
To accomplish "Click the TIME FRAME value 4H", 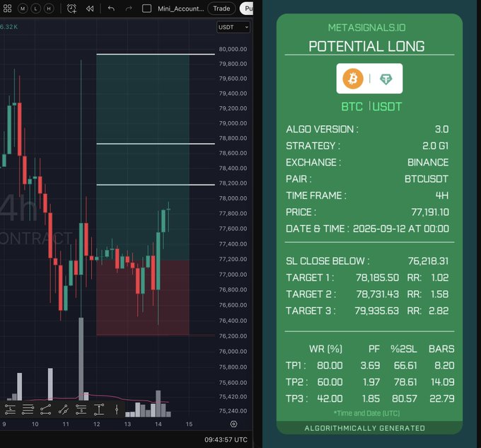I will pyautogui.click(x=442, y=195).
